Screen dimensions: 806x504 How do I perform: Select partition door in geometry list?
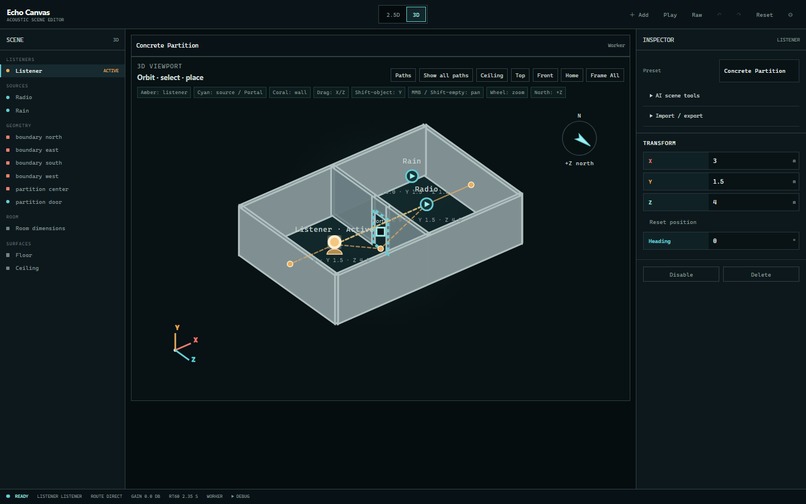click(62, 202)
